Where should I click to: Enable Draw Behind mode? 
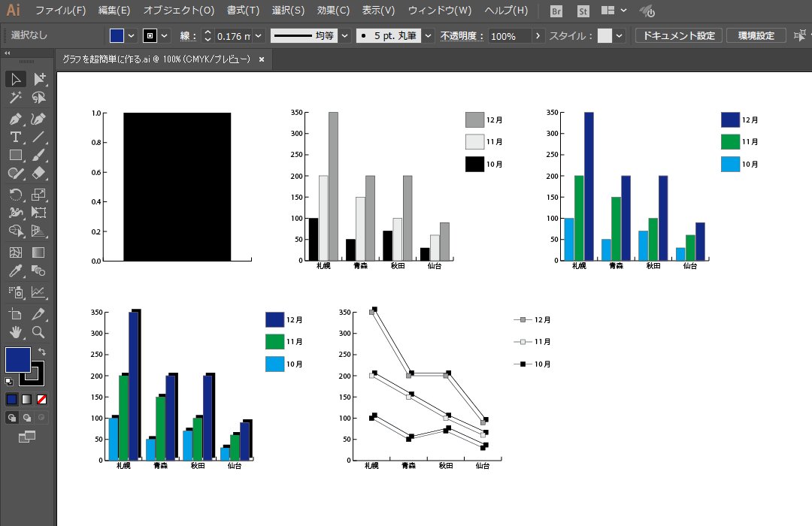[26, 417]
